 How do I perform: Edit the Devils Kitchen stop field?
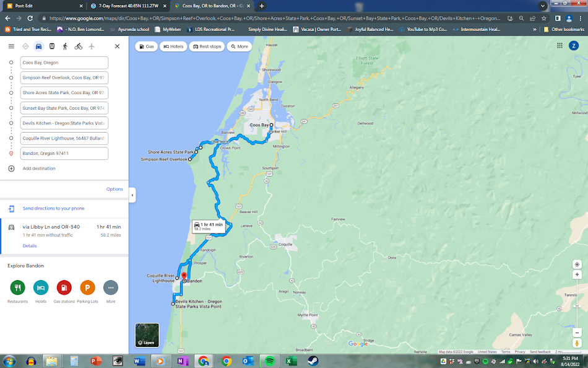pyautogui.click(x=64, y=123)
